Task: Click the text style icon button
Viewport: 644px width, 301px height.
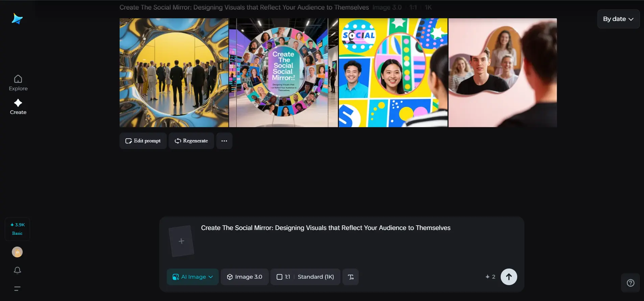Action: (351, 277)
